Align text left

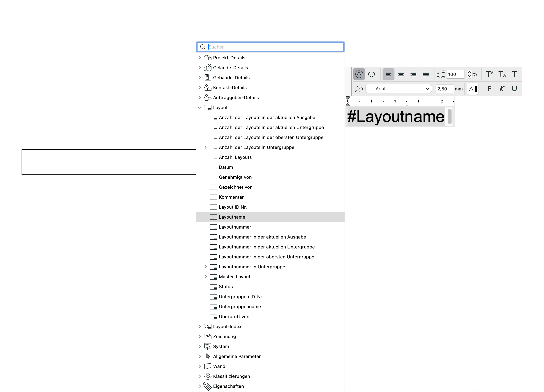tap(388, 74)
